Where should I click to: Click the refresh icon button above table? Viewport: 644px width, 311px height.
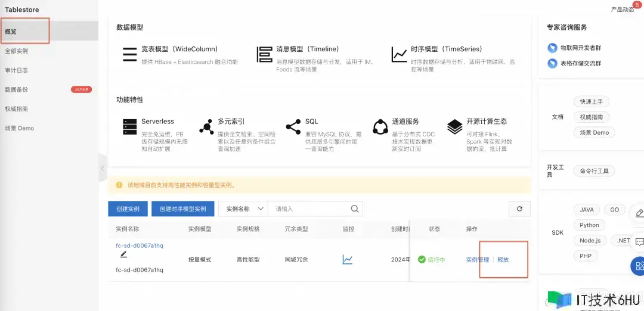(x=519, y=209)
